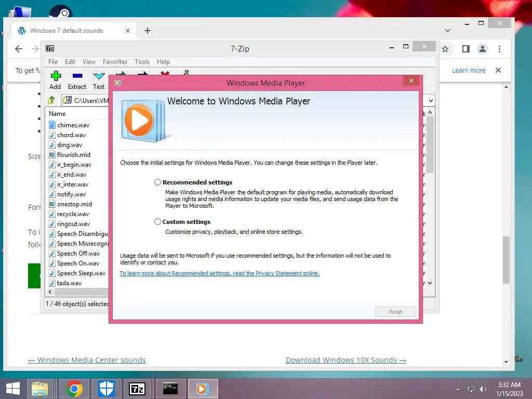Open Windows Media Center sounds link
This screenshot has height=399, width=532.
87,360
